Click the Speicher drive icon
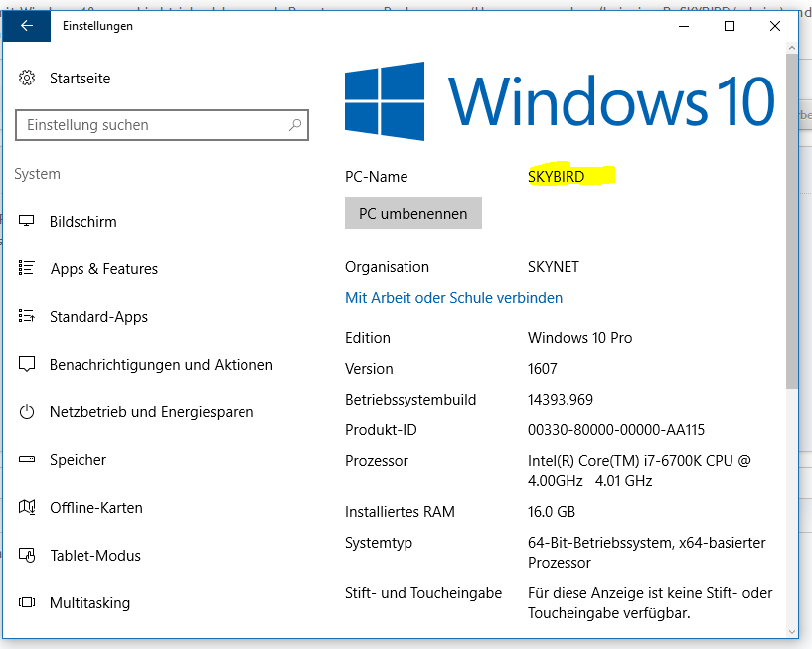Image resolution: width=812 pixels, height=649 pixels. 27,459
